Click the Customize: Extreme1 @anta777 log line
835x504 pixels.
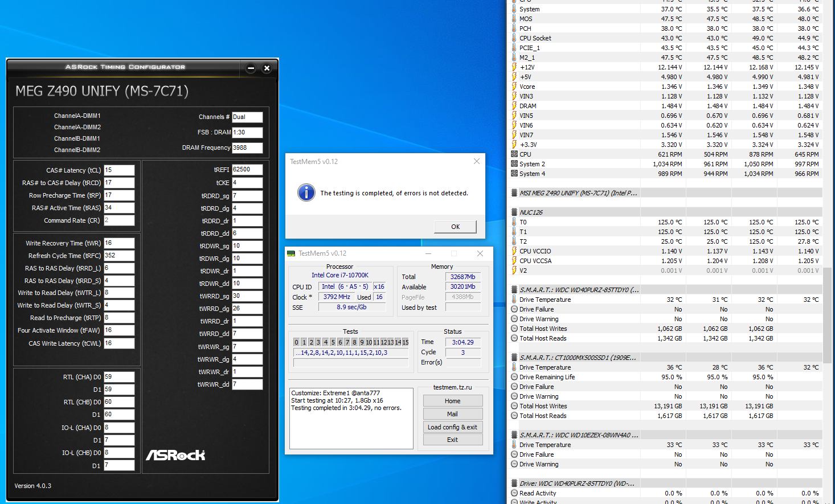335,393
